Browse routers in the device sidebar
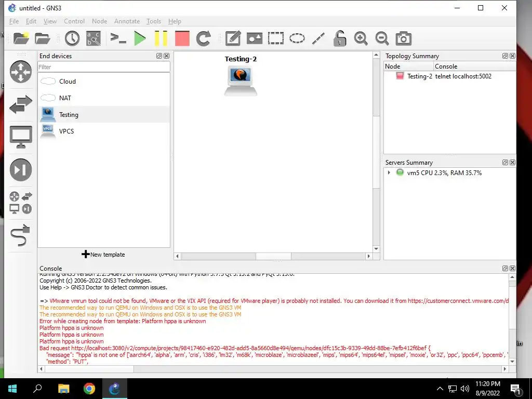This screenshot has width=532, height=399. 21,72
